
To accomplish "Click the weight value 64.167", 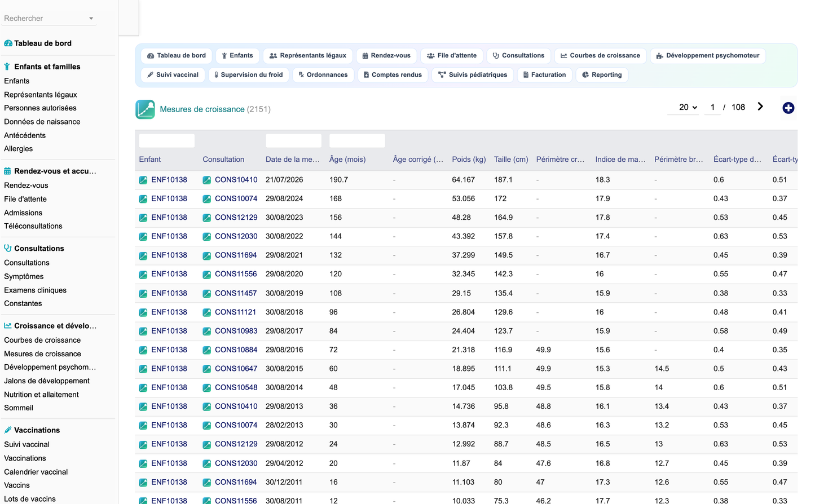I will click(x=463, y=180).
